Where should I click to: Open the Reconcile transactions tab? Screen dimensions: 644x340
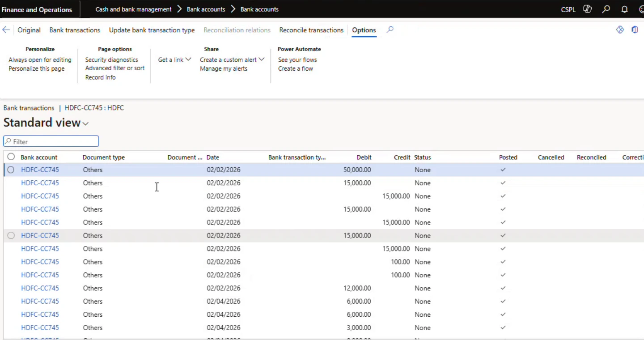click(x=311, y=30)
